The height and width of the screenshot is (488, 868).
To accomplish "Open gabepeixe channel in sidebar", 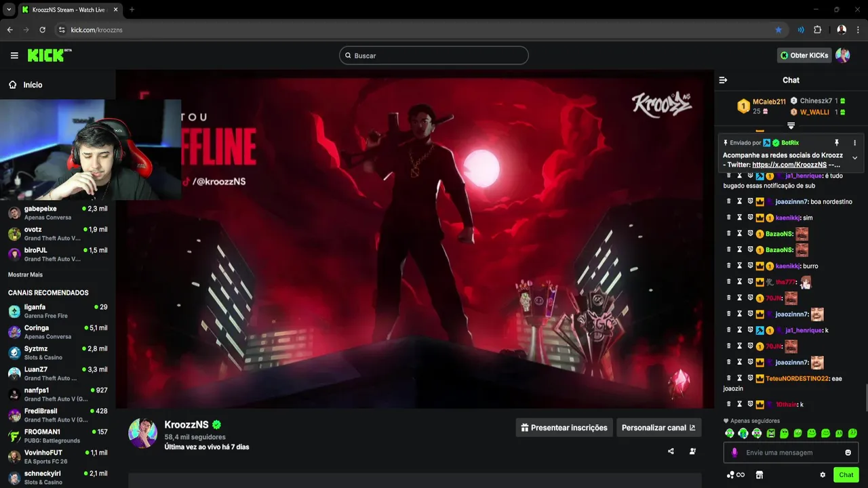I will click(x=58, y=213).
